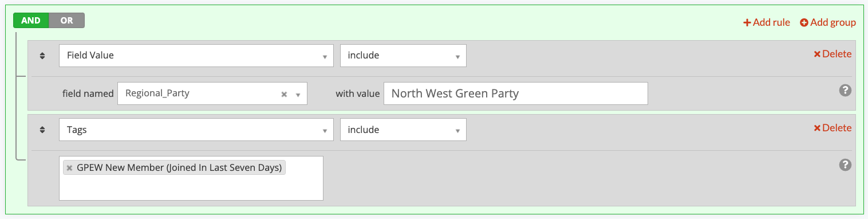
Task: Click the North West Green Party value field
Action: (516, 93)
